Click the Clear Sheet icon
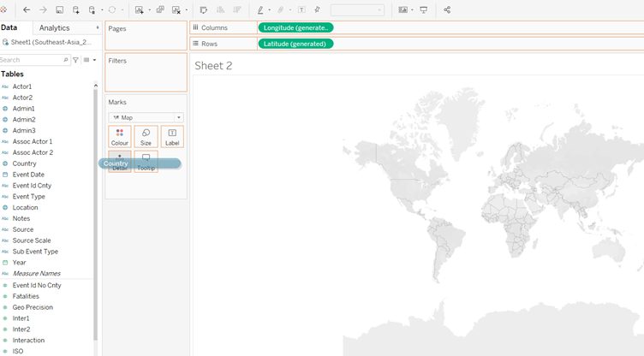 point(176,10)
